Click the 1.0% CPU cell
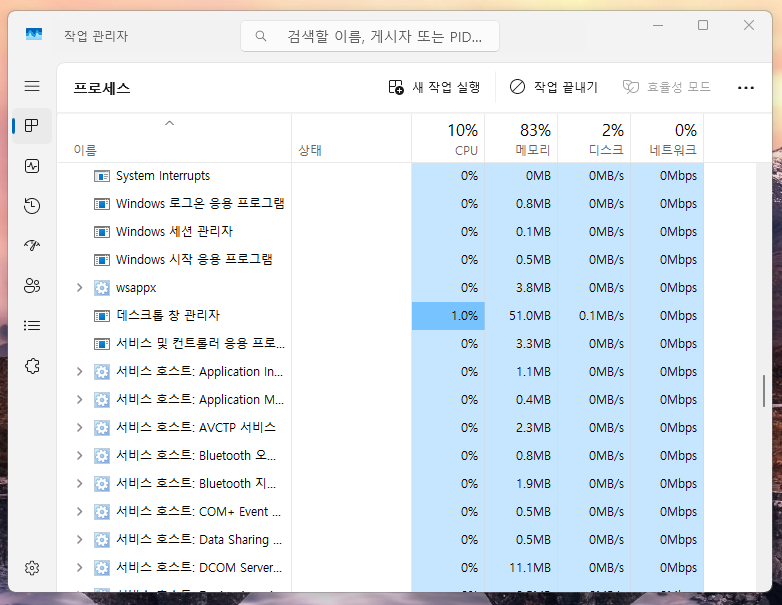The height and width of the screenshot is (605, 782). pos(448,316)
